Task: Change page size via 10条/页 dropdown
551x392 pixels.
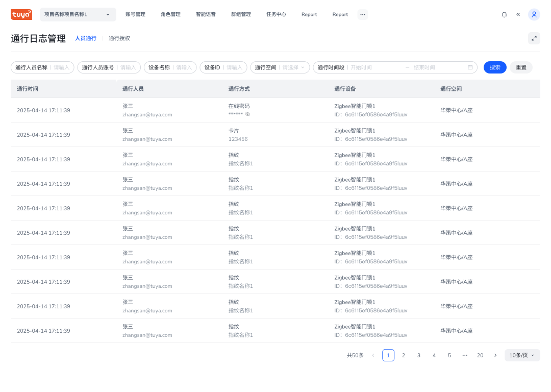Action: pyautogui.click(x=522, y=355)
